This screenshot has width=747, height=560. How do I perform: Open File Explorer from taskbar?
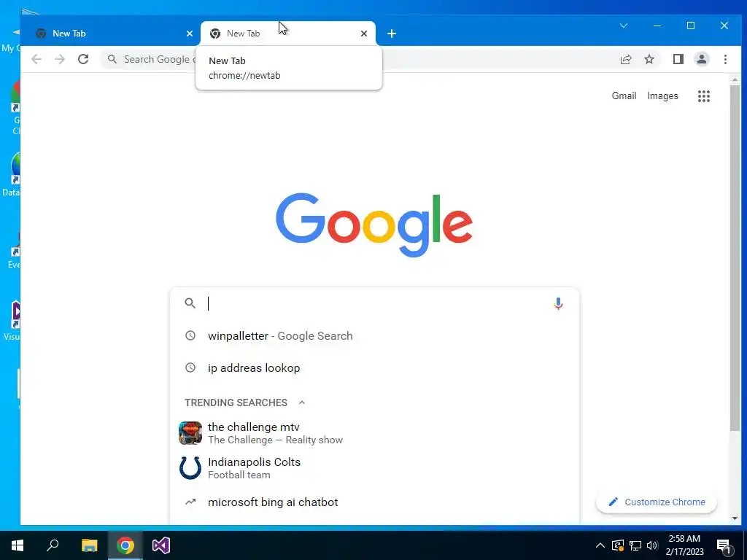(89, 545)
